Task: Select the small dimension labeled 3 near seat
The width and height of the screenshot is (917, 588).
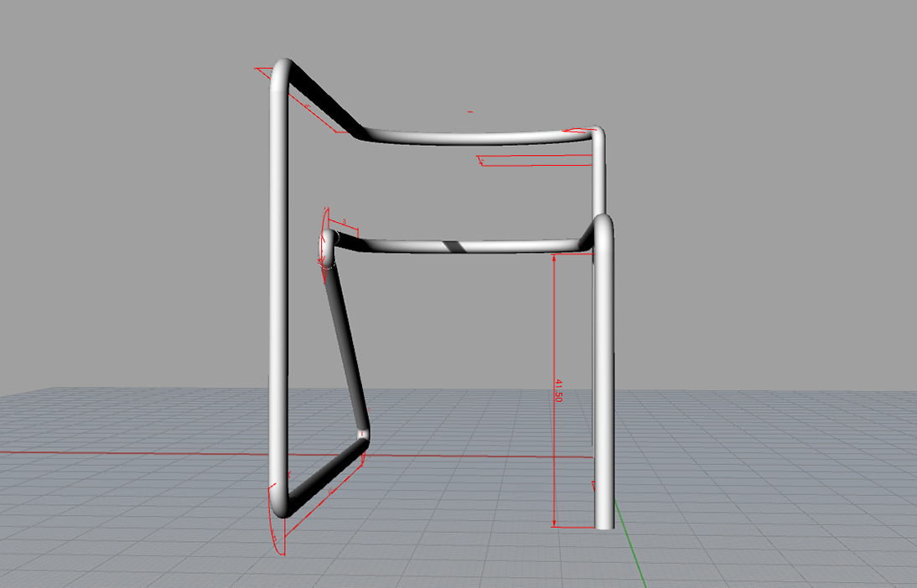Action: 344,224
